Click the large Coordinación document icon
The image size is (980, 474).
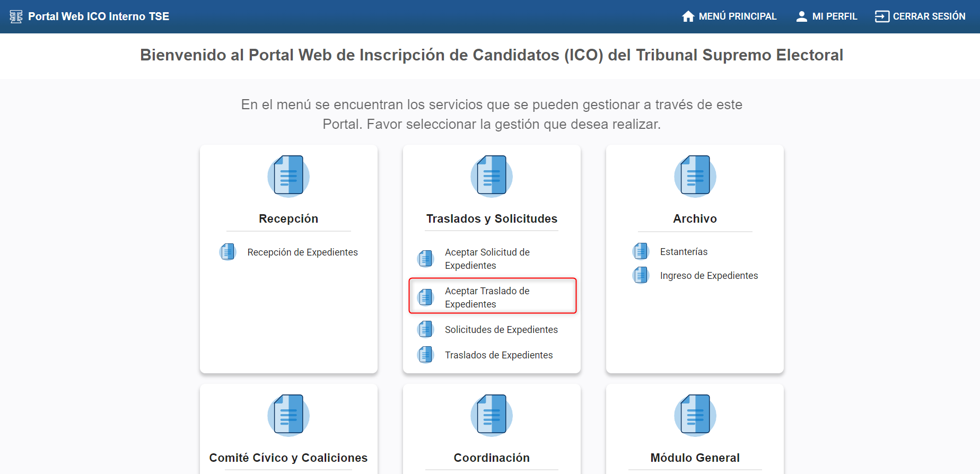pos(492,415)
